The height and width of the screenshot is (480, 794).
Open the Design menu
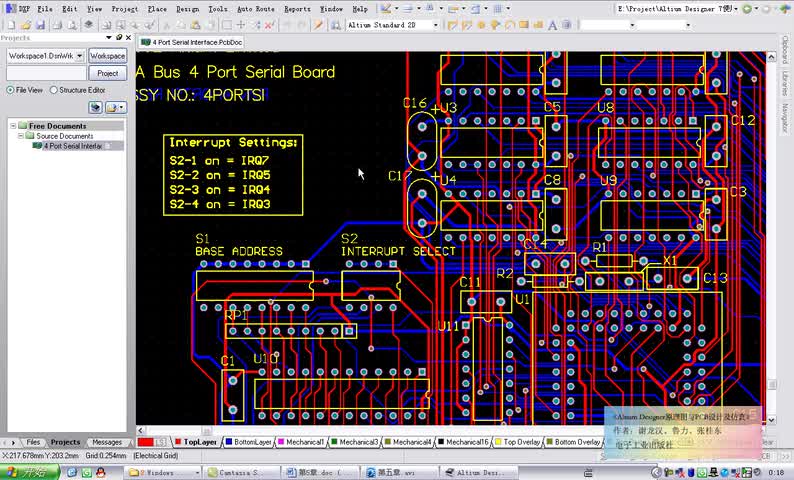coord(187,9)
